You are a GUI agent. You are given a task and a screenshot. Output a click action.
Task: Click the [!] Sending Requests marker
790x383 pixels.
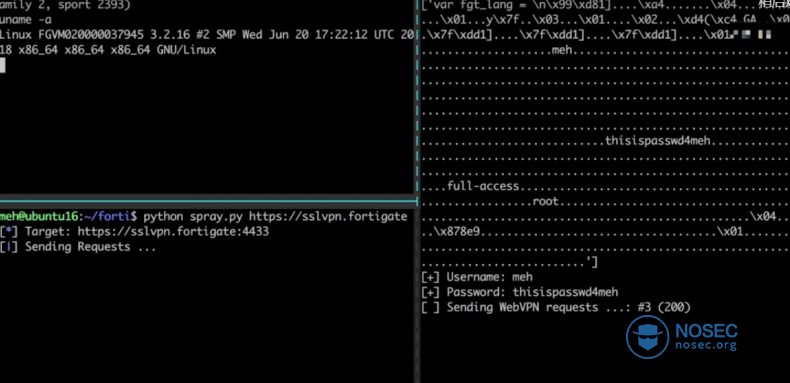coord(8,247)
